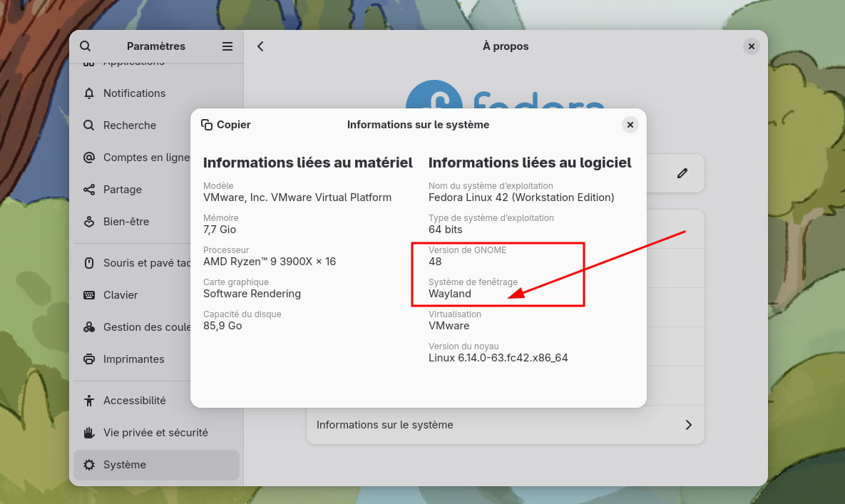The width and height of the screenshot is (845, 504).
Task: Click the Copier icon in the dialog
Action: click(206, 125)
